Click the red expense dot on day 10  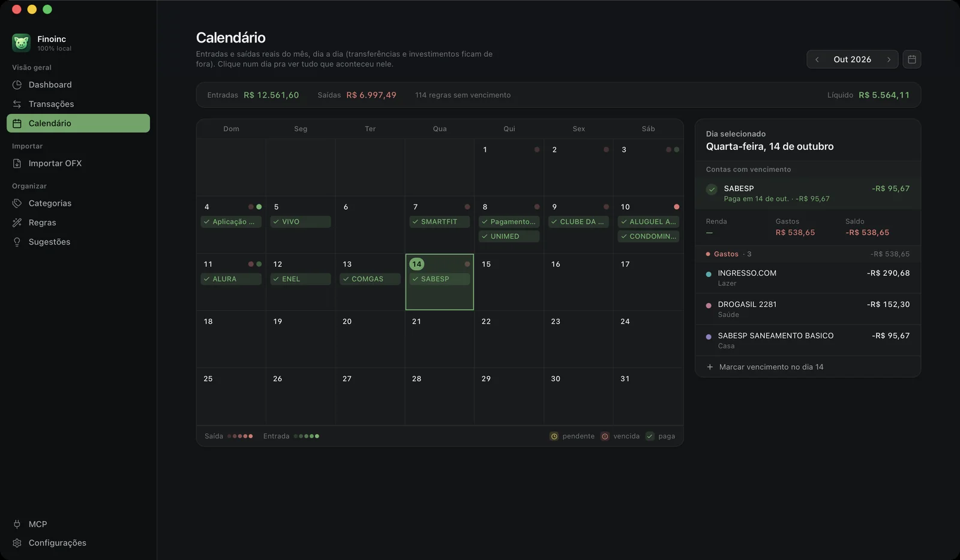coord(676,207)
